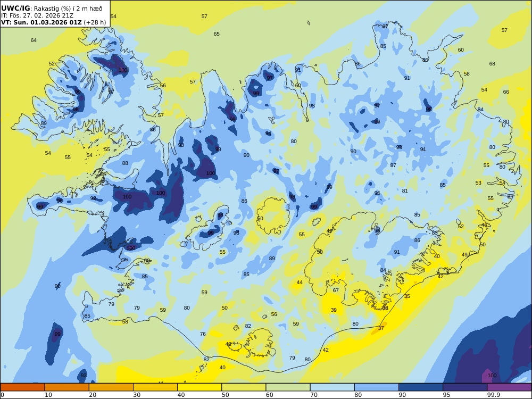Click the map value '37'
The image size is (532, 399).
pos(381,328)
